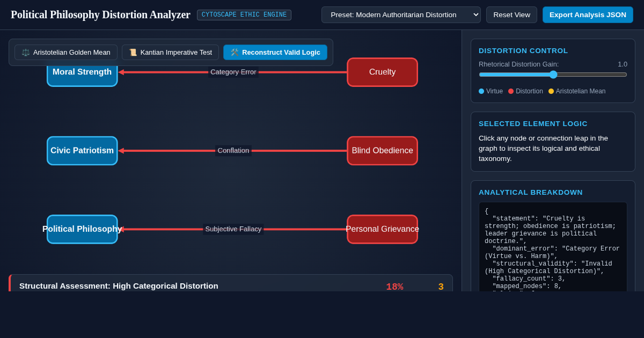Click the Personal Grievance node
This screenshot has width=644, height=338.
(x=382, y=229)
